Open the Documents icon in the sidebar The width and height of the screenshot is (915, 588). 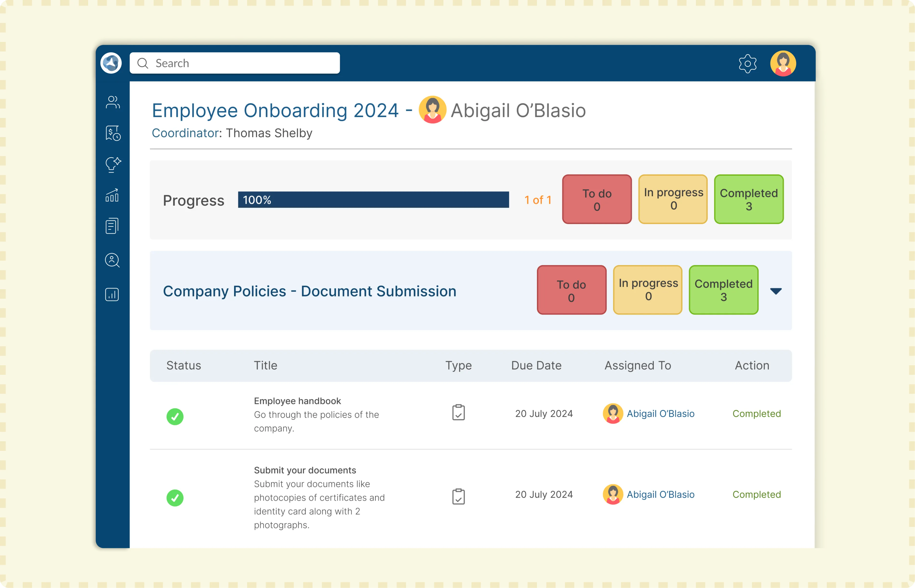point(112,226)
